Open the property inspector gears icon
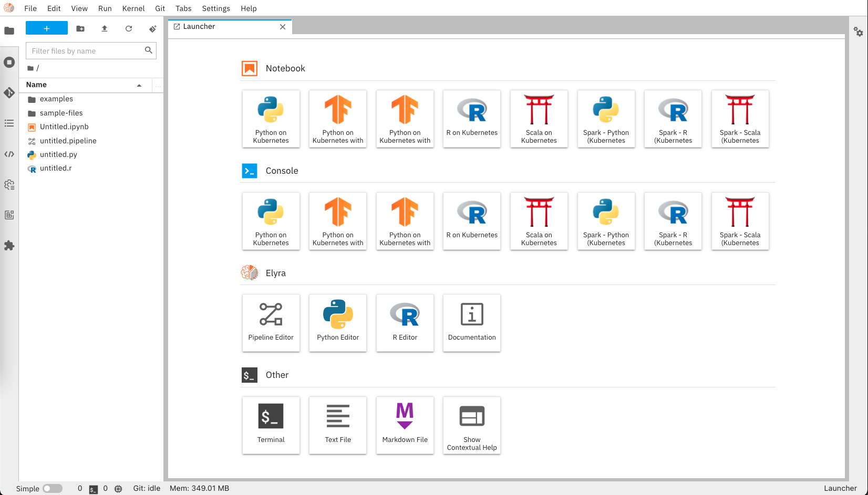The height and width of the screenshot is (495, 868). pos(858,32)
